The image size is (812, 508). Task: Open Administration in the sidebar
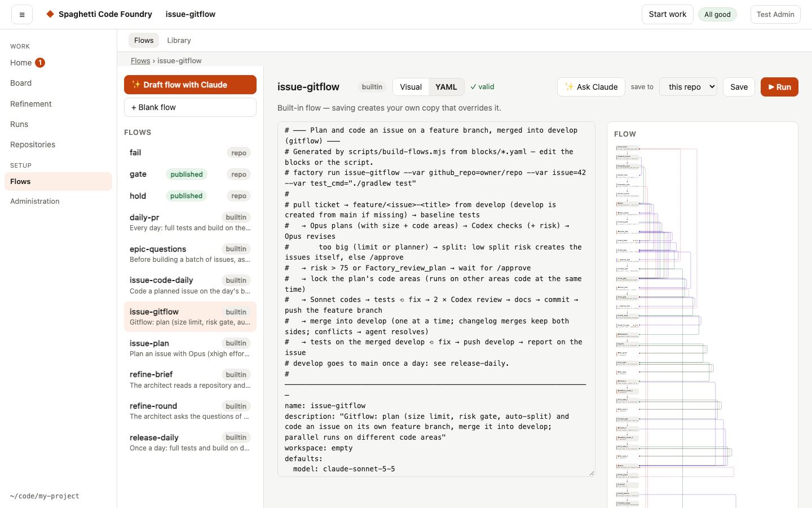coord(58,202)
